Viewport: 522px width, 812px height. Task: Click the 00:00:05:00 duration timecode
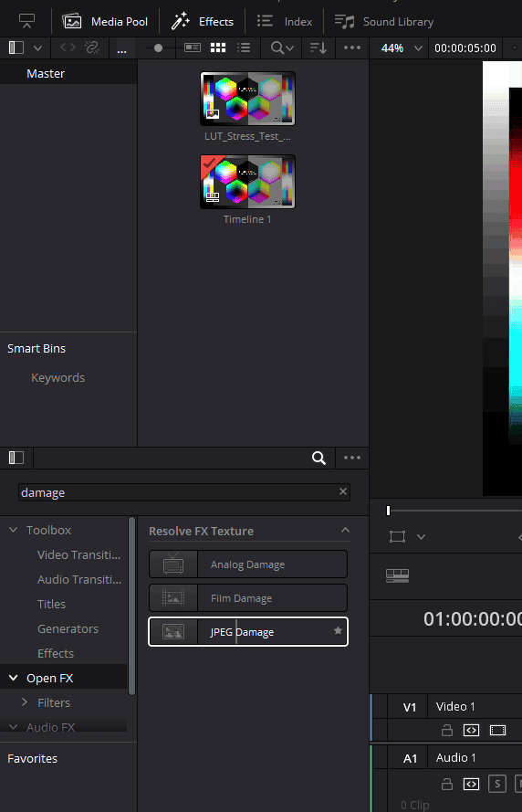(x=465, y=48)
